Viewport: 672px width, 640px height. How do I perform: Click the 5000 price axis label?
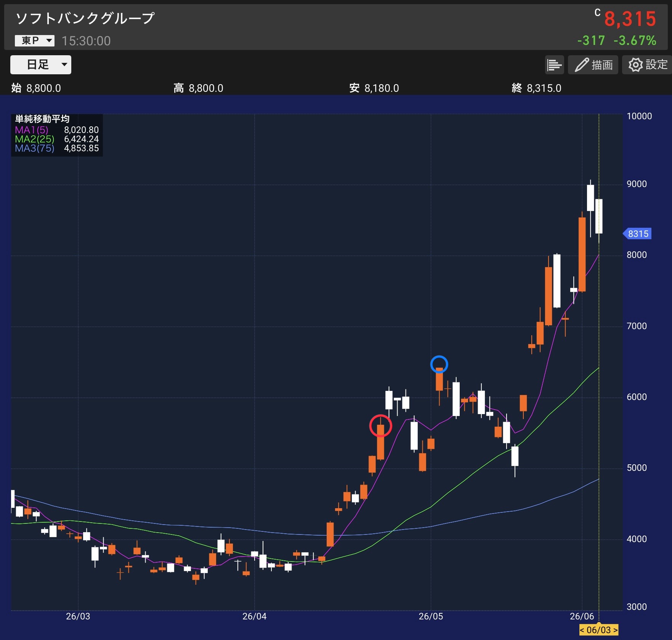tap(637, 468)
